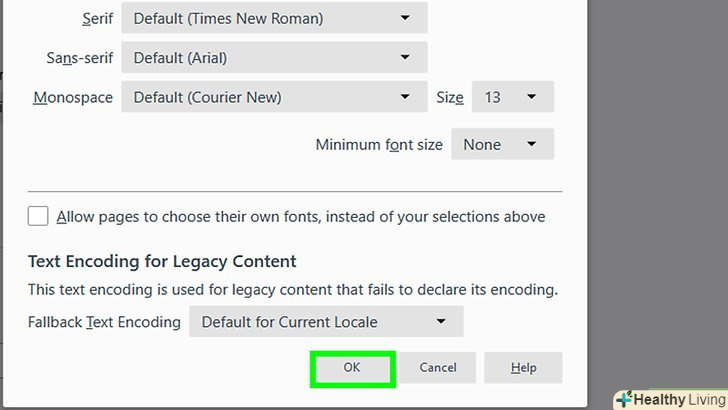Open the Size dropdown showing 13
Image resolution: width=728 pixels, height=410 pixels.
[x=512, y=97]
